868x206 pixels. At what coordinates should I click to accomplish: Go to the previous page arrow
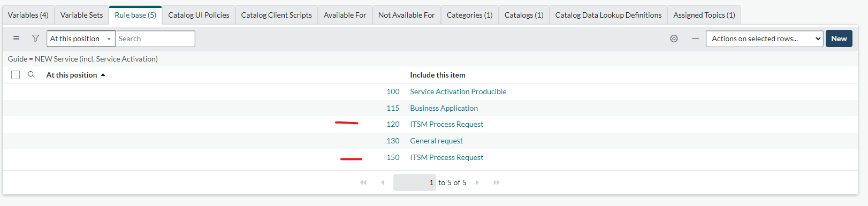tap(383, 182)
